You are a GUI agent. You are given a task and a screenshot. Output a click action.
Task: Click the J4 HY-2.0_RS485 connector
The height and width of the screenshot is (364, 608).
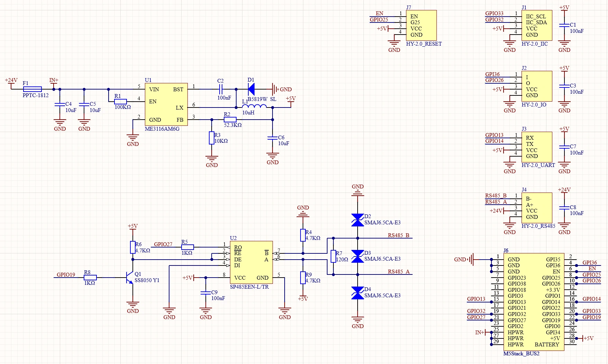point(536,208)
